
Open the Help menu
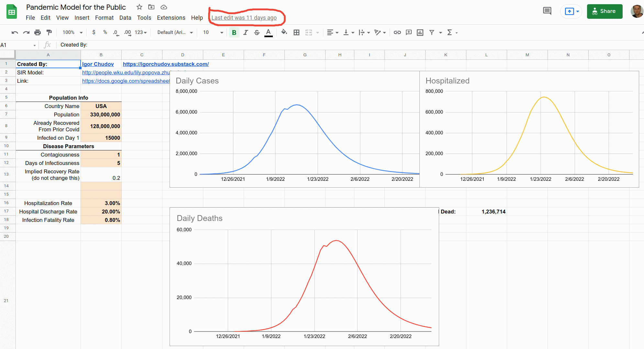[197, 18]
